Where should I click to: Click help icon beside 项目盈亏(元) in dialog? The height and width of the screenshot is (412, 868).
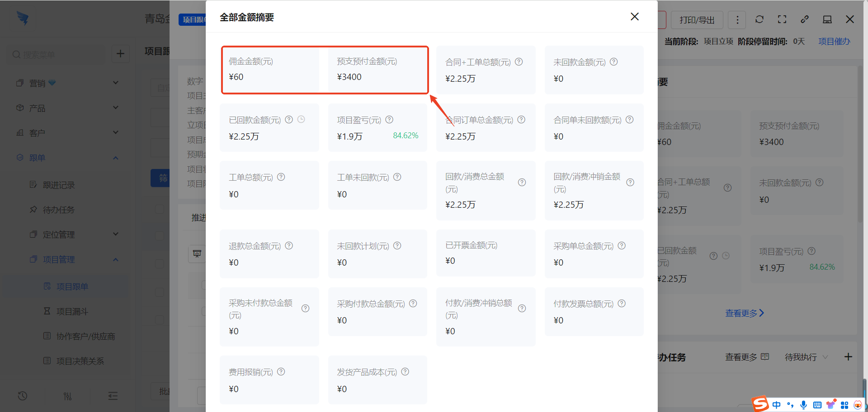pyautogui.click(x=389, y=120)
